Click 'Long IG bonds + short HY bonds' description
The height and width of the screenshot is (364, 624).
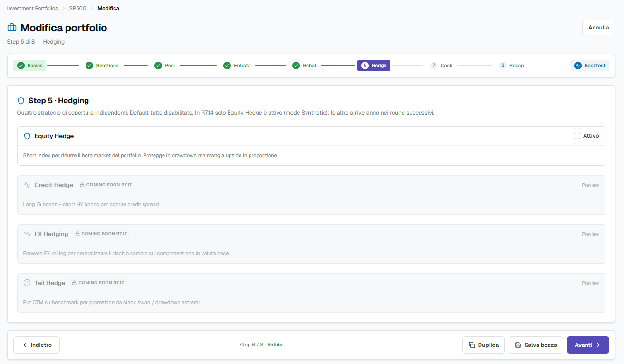tap(92, 204)
